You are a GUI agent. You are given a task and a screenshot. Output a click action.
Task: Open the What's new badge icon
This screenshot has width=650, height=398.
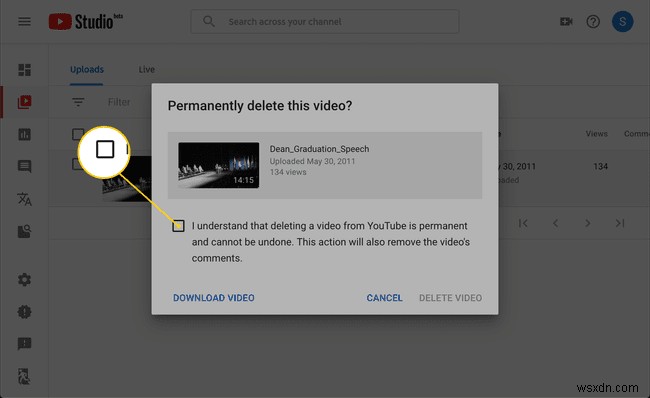click(24, 312)
